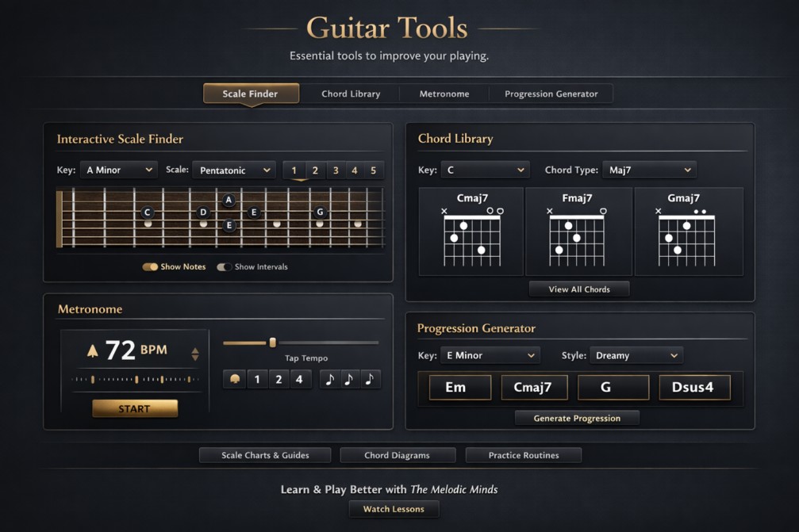The width and height of the screenshot is (799, 532).
Task: Open Chord Diagrams
Action: [398, 455]
